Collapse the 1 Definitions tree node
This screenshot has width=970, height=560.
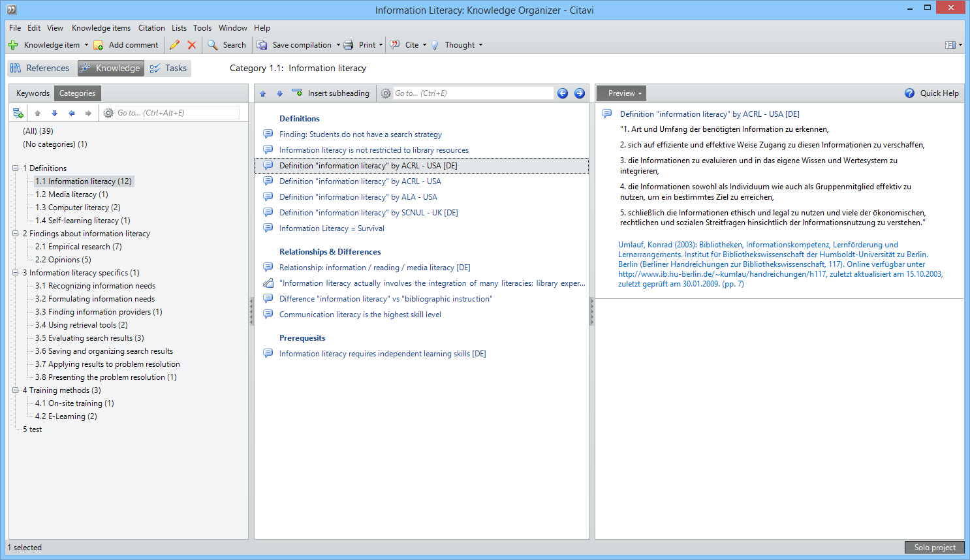tap(16, 168)
